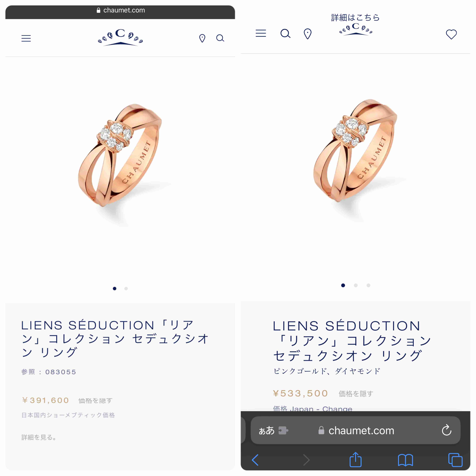
Task: Show open tabs in Safari
Action: pyautogui.click(x=455, y=460)
